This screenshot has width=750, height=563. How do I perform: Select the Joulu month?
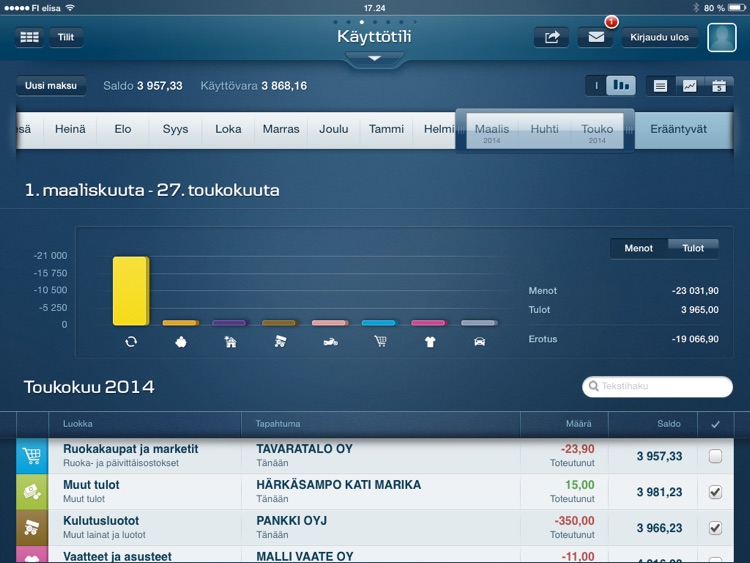[333, 130]
